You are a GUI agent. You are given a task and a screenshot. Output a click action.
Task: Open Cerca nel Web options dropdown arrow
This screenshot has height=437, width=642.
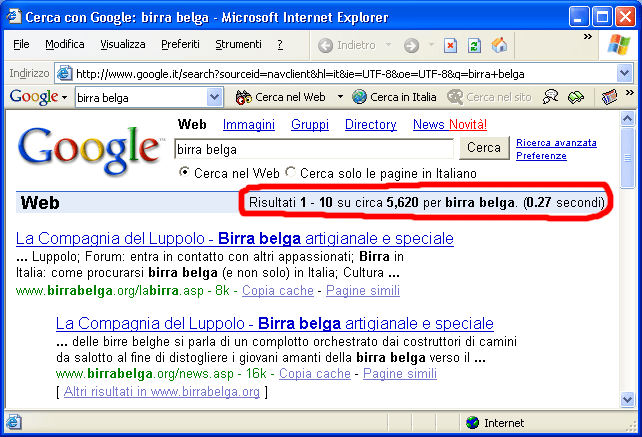coord(340,97)
